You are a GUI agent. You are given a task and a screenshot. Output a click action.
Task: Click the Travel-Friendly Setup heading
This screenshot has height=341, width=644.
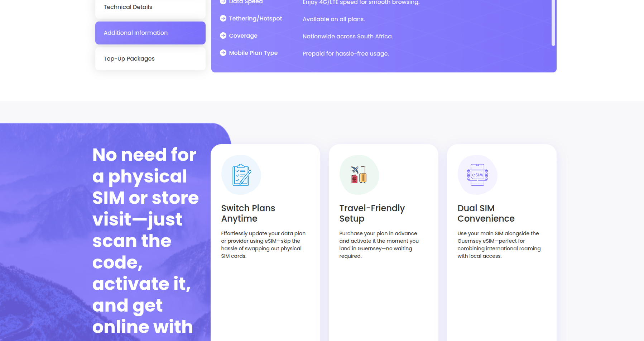[372, 213]
